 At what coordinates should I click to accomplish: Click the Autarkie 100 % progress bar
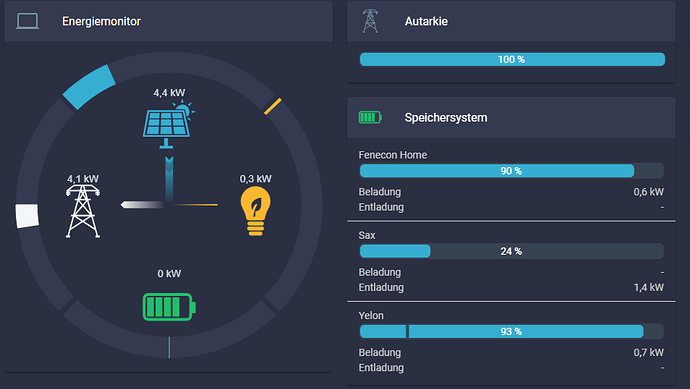[x=512, y=59]
